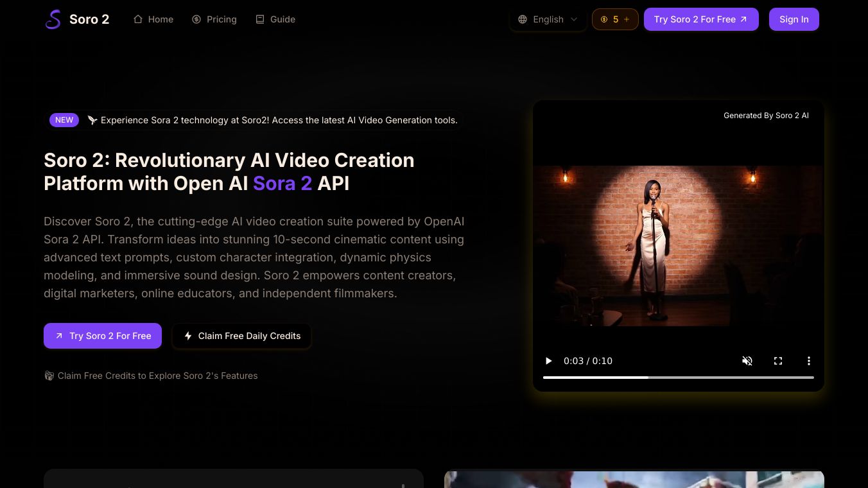
Task: Click the Soro 2 purple S logo
Action: (x=53, y=19)
